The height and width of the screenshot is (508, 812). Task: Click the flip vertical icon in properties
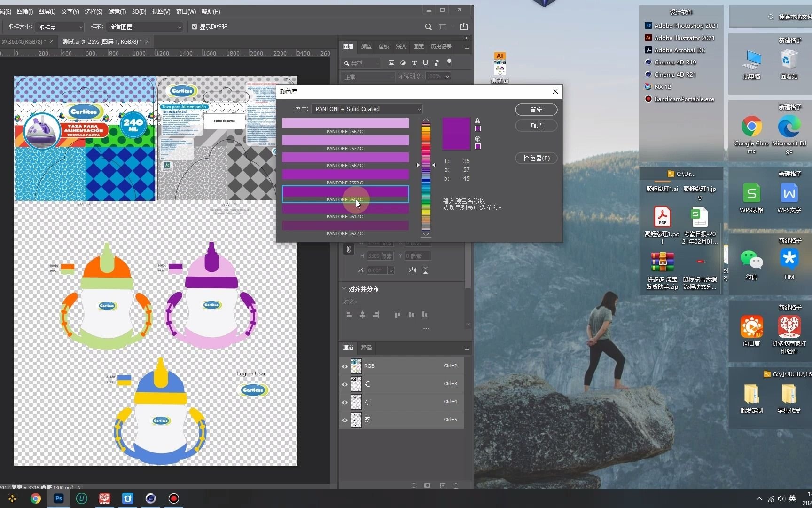425,270
